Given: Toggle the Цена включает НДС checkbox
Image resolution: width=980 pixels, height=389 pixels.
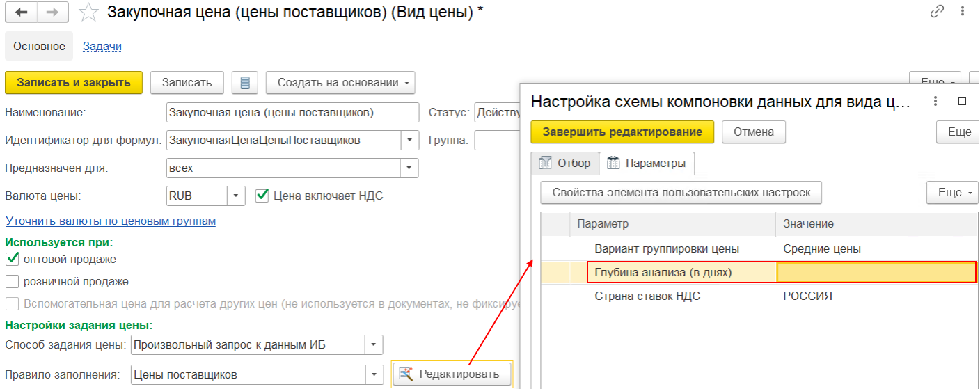Looking at the screenshot, I should point(262,196).
